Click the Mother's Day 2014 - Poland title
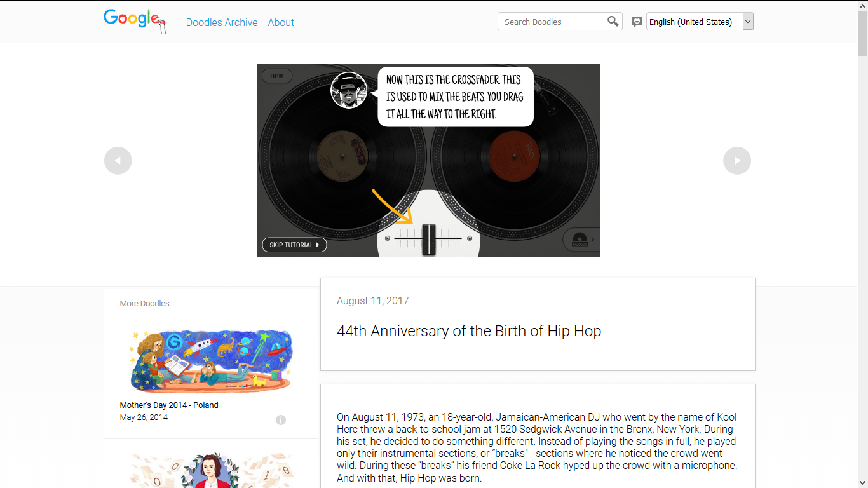The height and width of the screenshot is (488, 868). tap(169, 405)
